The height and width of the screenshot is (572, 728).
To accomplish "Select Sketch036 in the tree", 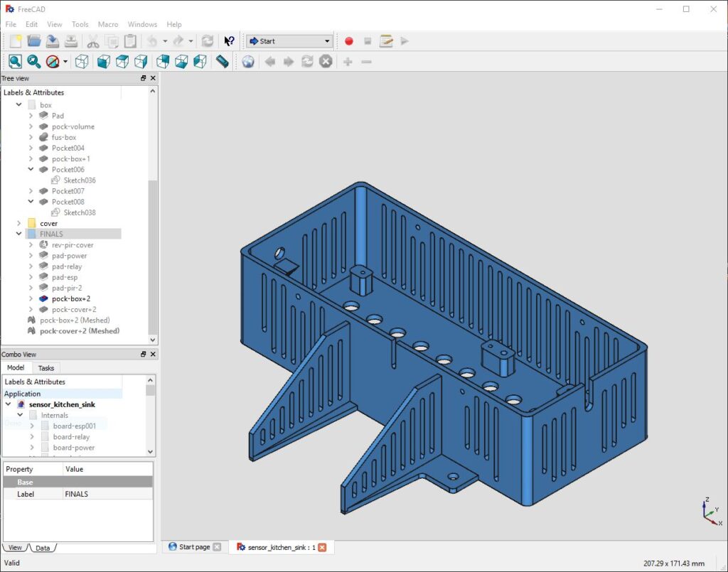I will click(x=80, y=180).
